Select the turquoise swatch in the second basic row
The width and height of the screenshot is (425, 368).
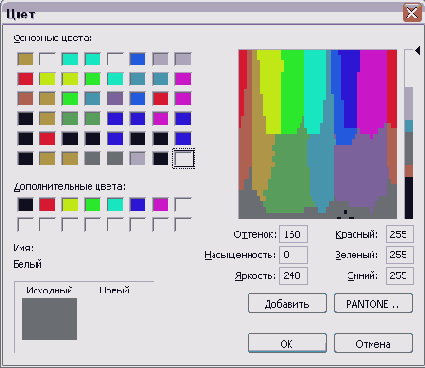[x=115, y=79]
